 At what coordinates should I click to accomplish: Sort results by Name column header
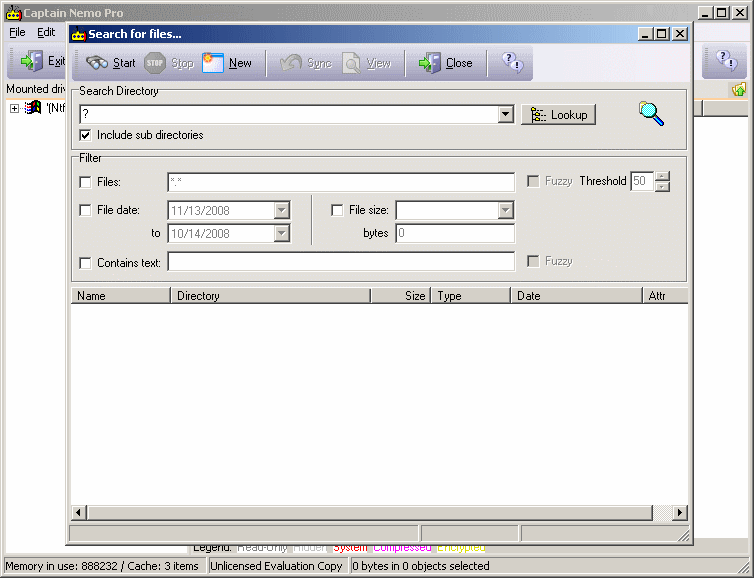point(120,296)
